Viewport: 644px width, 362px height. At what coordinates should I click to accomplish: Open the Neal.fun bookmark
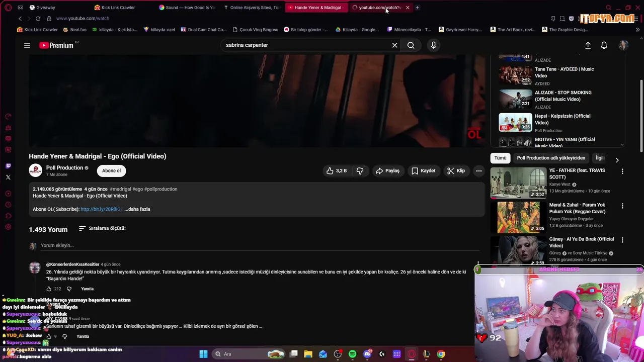coord(74,30)
